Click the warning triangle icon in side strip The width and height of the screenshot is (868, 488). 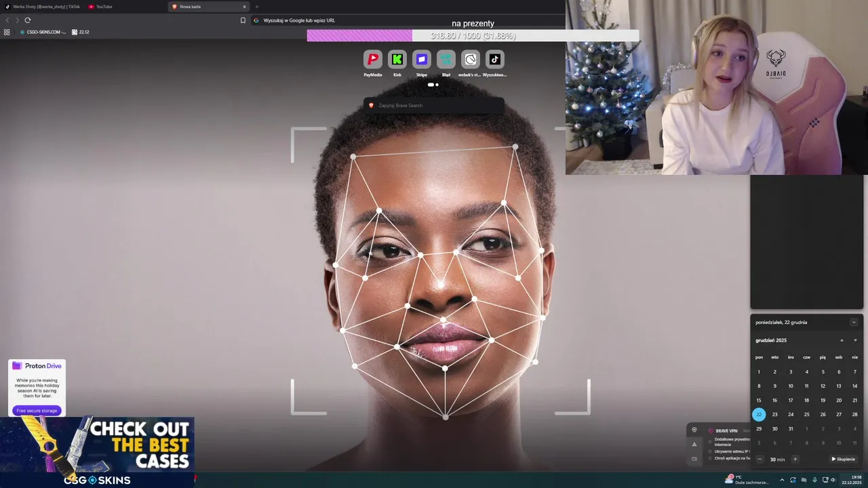point(694,444)
